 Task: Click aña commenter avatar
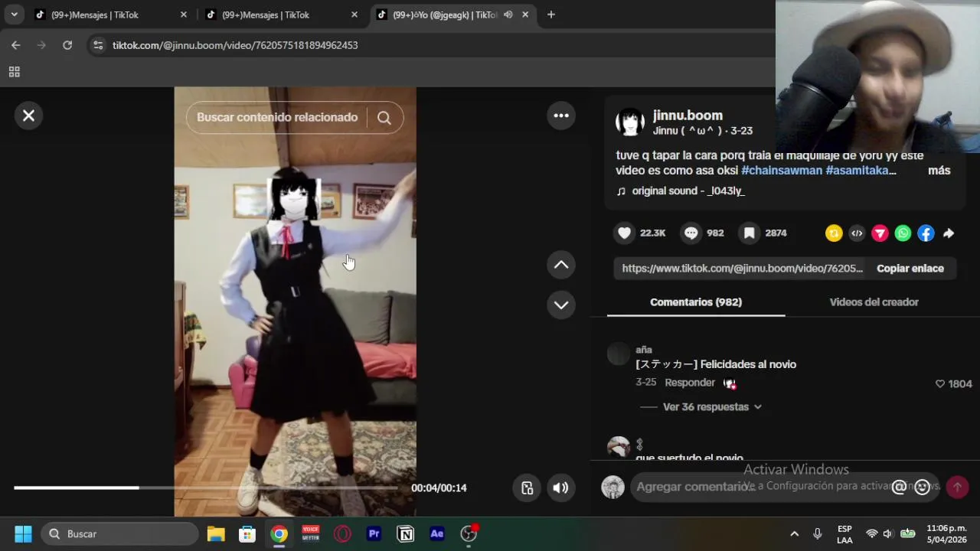[618, 354]
